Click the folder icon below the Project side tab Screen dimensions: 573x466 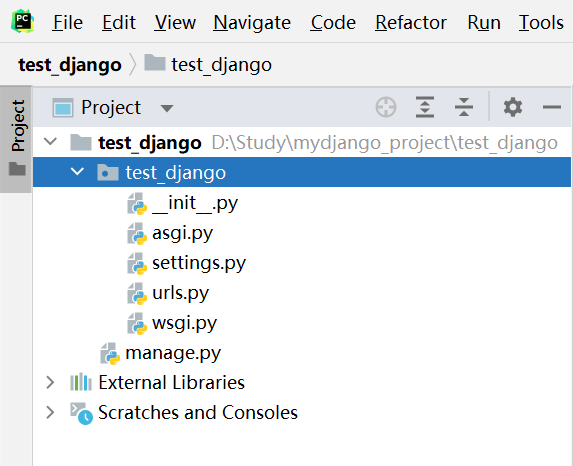pos(17,169)
